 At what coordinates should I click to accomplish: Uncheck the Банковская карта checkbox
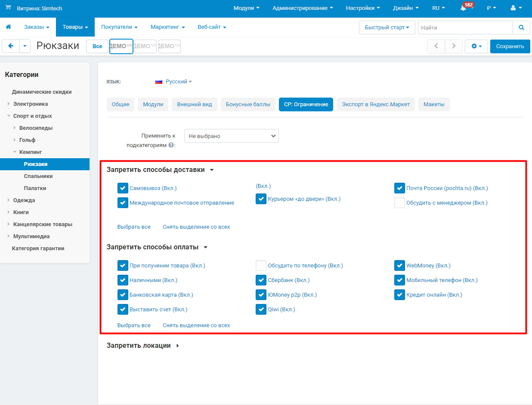click(x=123, y=295)
